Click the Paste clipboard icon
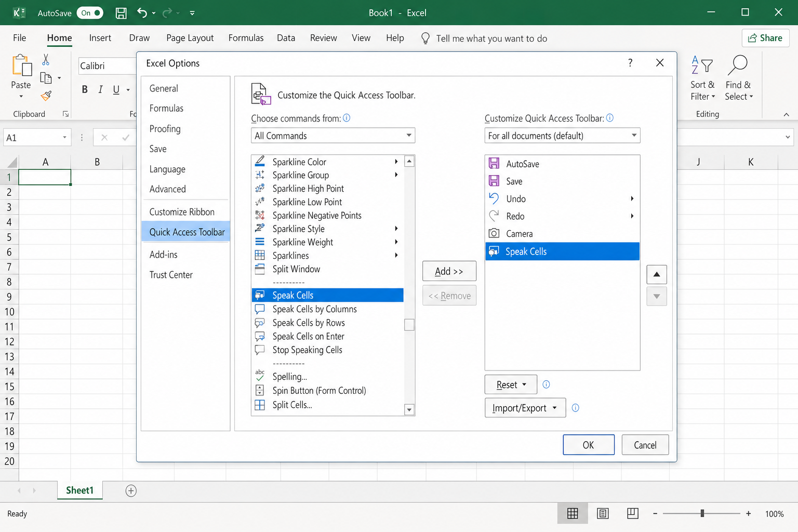The image size is (798, 532). (x=21, y=66)
